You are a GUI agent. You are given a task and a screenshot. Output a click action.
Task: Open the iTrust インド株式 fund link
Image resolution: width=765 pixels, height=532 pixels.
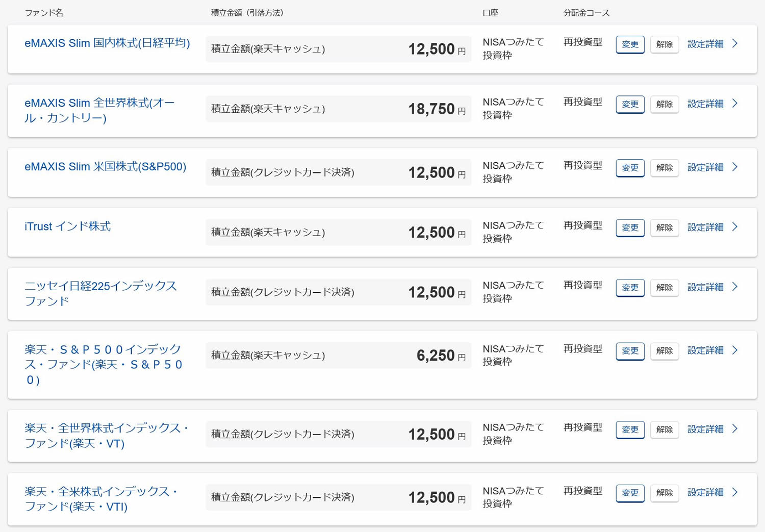point(67,226)
